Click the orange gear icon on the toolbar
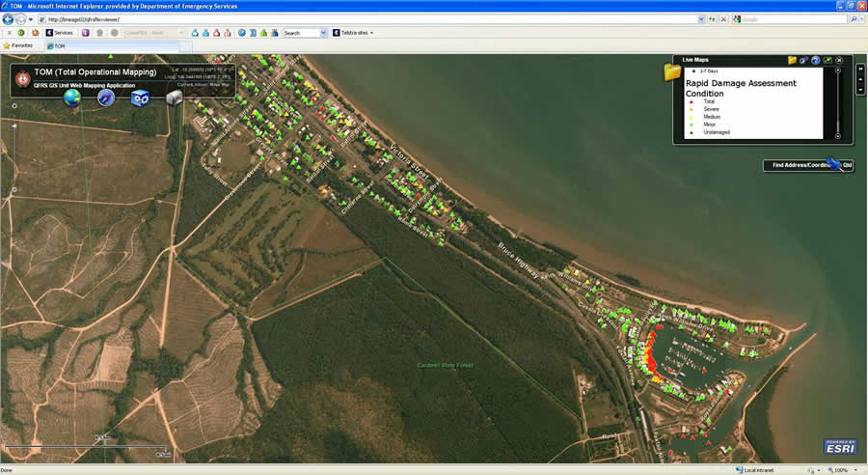This screenshot has height=475, width=868. pos(35,33)
